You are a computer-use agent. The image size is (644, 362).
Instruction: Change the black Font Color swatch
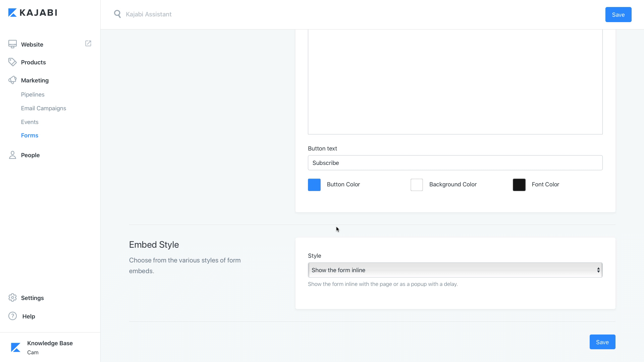(x=519, y=185)
